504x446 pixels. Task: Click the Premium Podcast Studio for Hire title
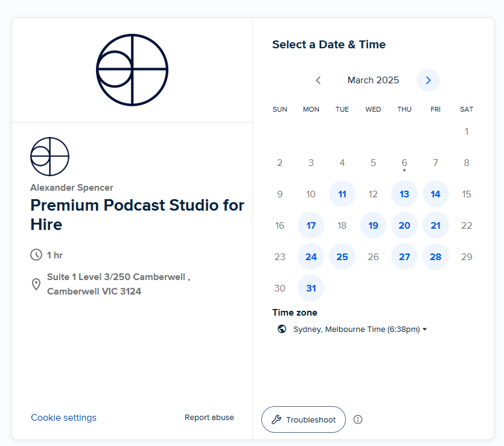point(137,215)
